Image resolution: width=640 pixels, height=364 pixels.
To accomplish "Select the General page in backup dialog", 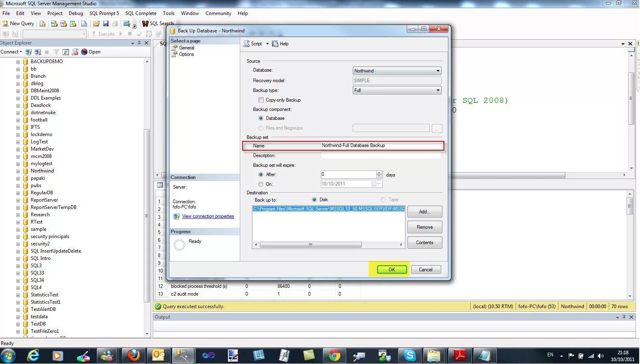I will [x=186, y=48].
